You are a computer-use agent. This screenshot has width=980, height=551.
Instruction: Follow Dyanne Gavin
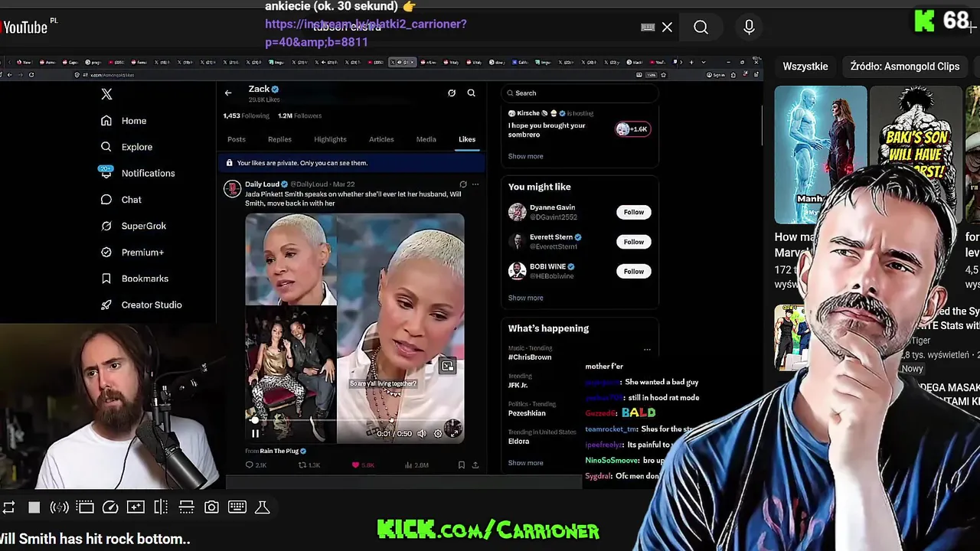pos(634,212)
